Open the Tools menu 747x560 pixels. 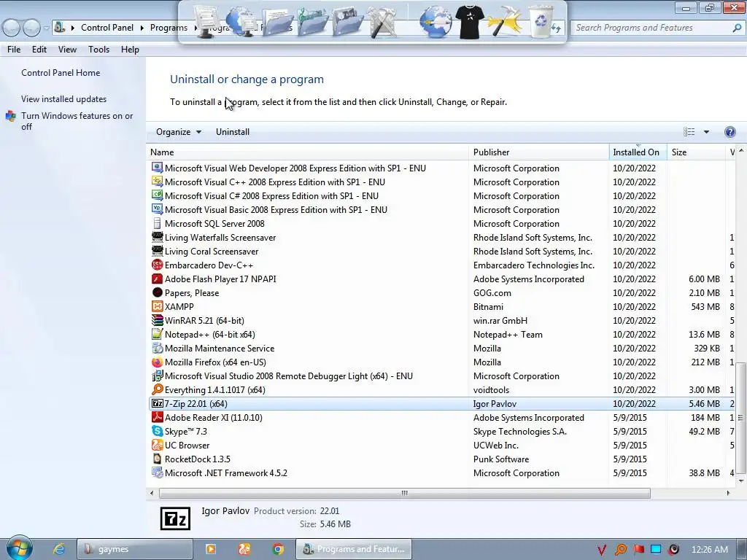click(x=98, y=50)
